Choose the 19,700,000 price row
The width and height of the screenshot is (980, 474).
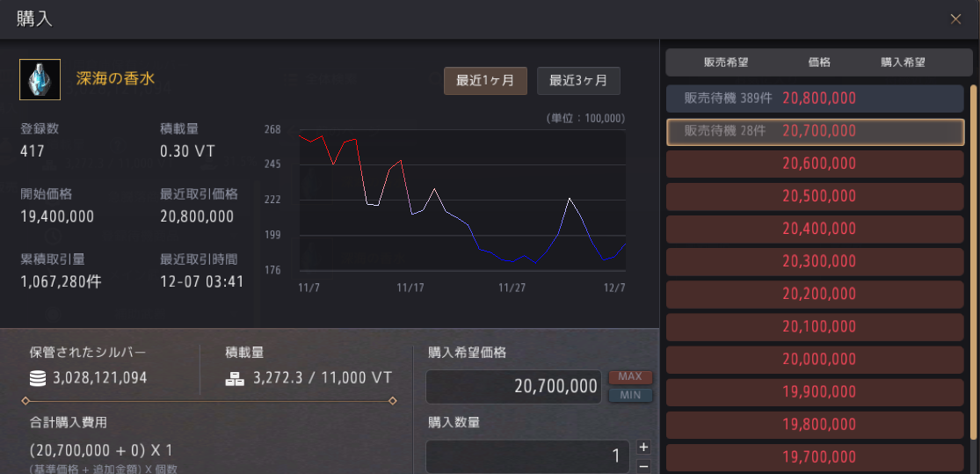[815, 456]
